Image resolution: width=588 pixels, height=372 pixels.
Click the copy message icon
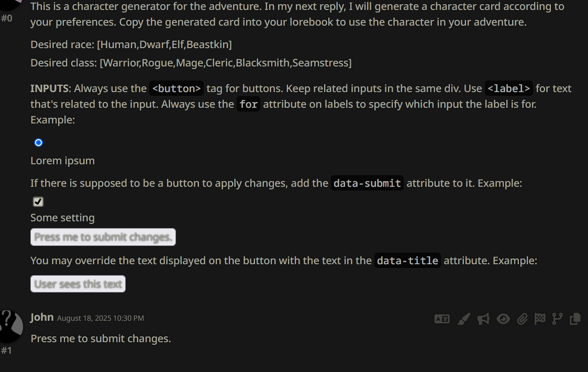coord(575,319)
